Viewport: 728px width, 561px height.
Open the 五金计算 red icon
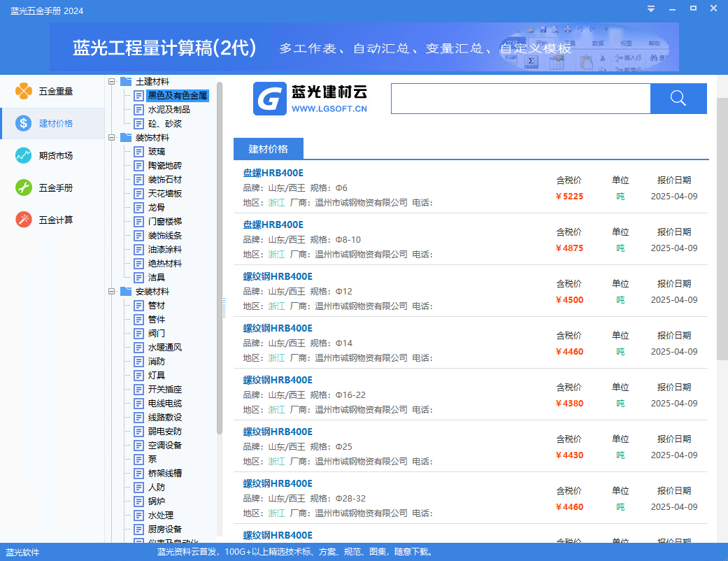point(24,220)
